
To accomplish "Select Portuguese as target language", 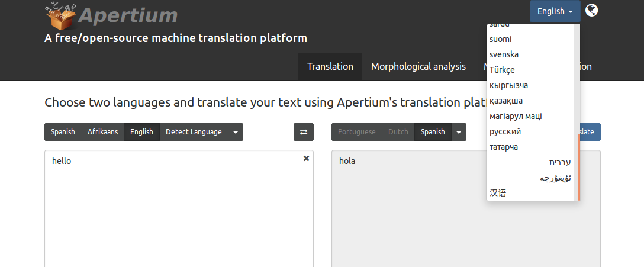I will click(x=356, y=132).
